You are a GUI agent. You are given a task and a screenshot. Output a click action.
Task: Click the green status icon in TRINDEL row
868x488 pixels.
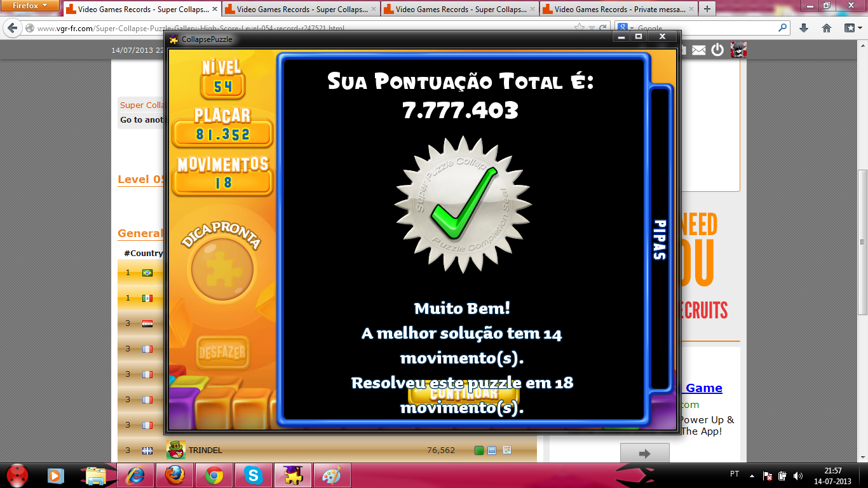pyautogui.click(x=479, y=451)
